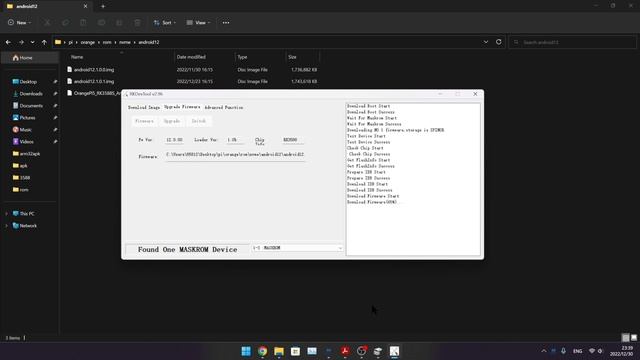
Task: Switch to the Advanced Function tab
Action: (224, 107)
